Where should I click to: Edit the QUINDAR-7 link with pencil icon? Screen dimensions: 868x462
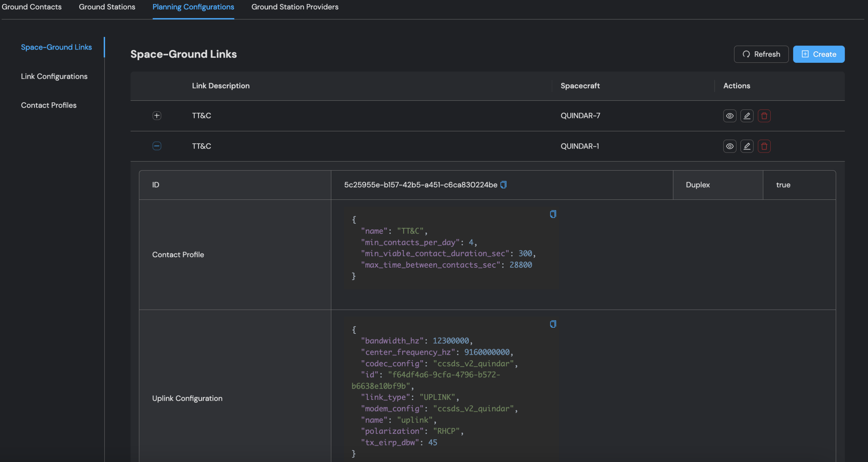747,116
